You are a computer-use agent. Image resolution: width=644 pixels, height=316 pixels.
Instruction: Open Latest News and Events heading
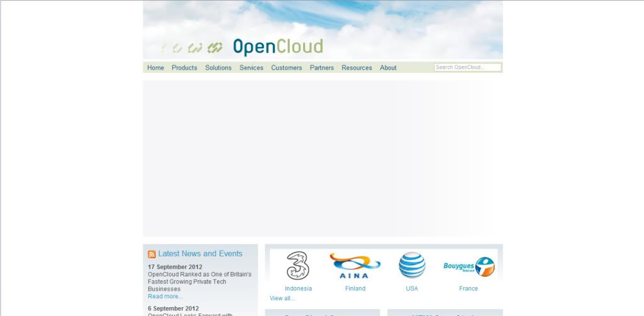point(200,254)
